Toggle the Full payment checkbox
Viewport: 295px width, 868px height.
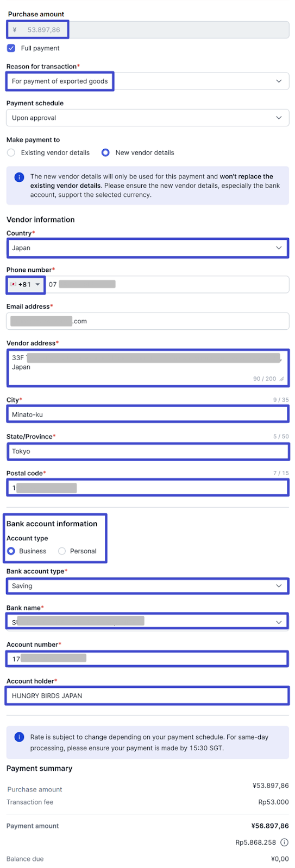pos(11,48)
